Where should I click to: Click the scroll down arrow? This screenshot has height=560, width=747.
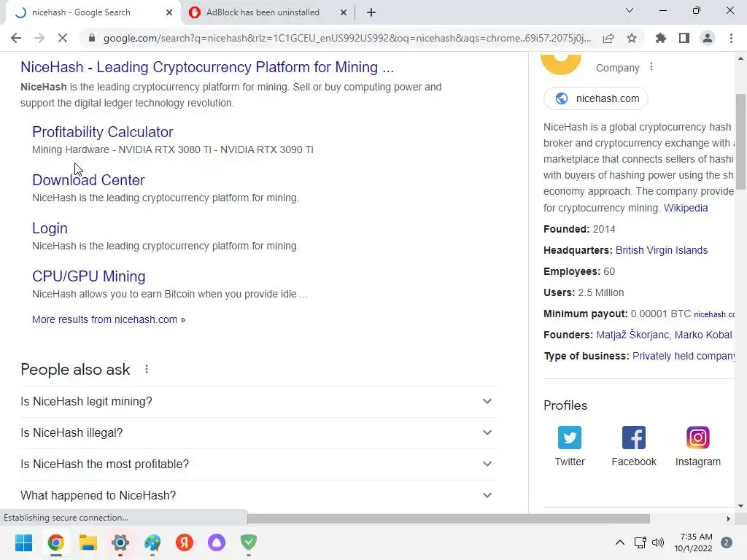pyautogui.click(x=740, y=506)
